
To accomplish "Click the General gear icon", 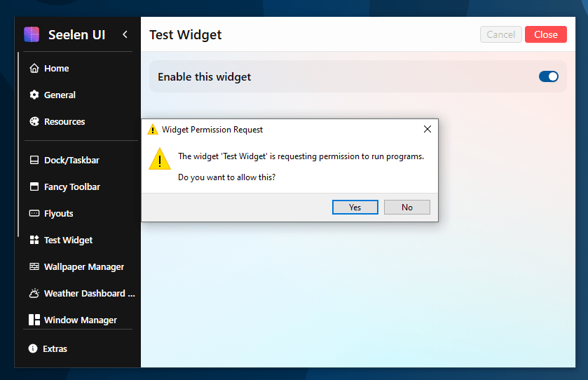I will [34, 95].
